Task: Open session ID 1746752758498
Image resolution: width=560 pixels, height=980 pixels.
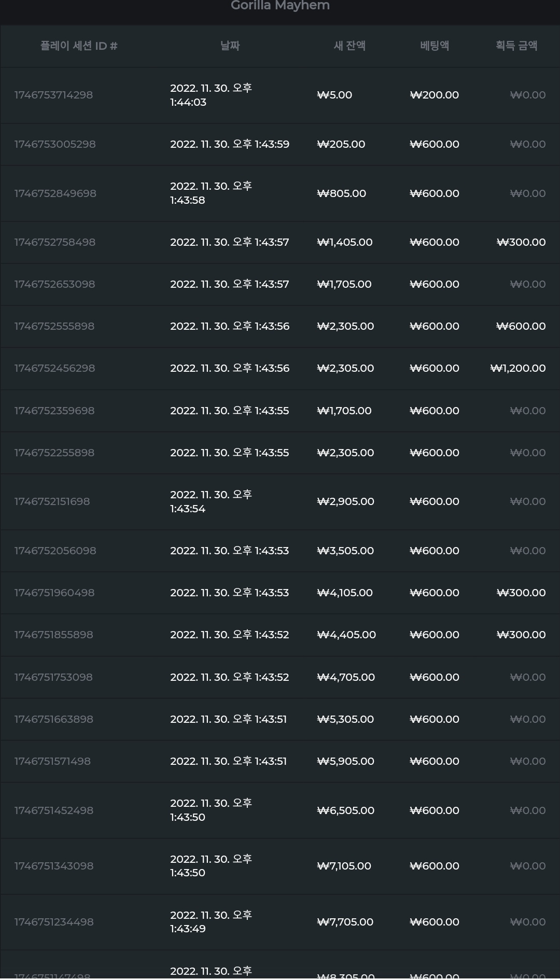Action: pyautogui.click(x=55, y=242)
